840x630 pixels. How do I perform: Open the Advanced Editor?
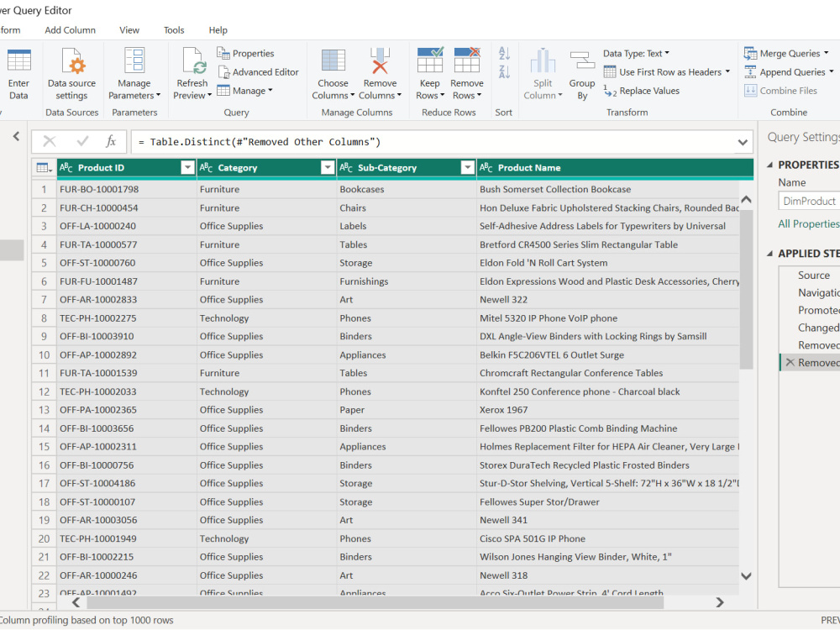(258, 71)
